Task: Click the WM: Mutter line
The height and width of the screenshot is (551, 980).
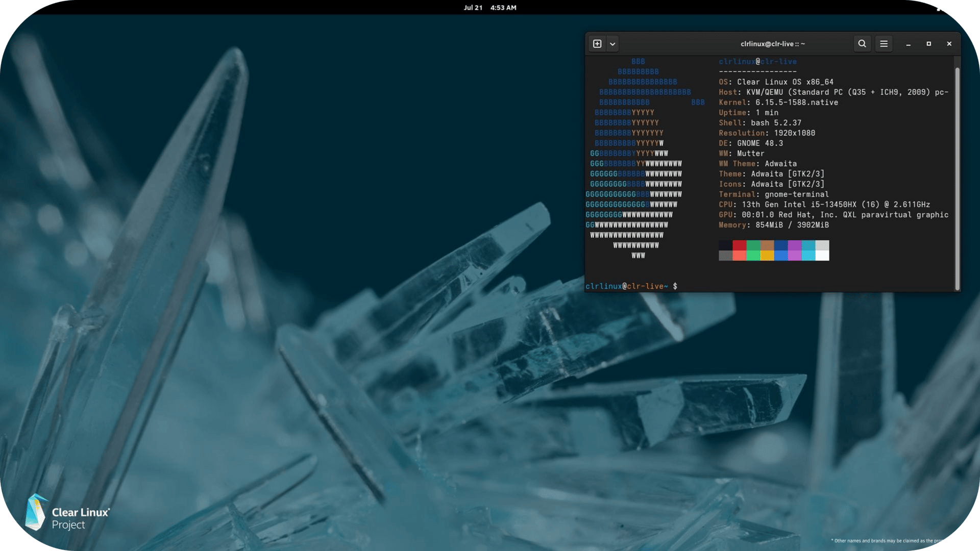Action: 742,154
